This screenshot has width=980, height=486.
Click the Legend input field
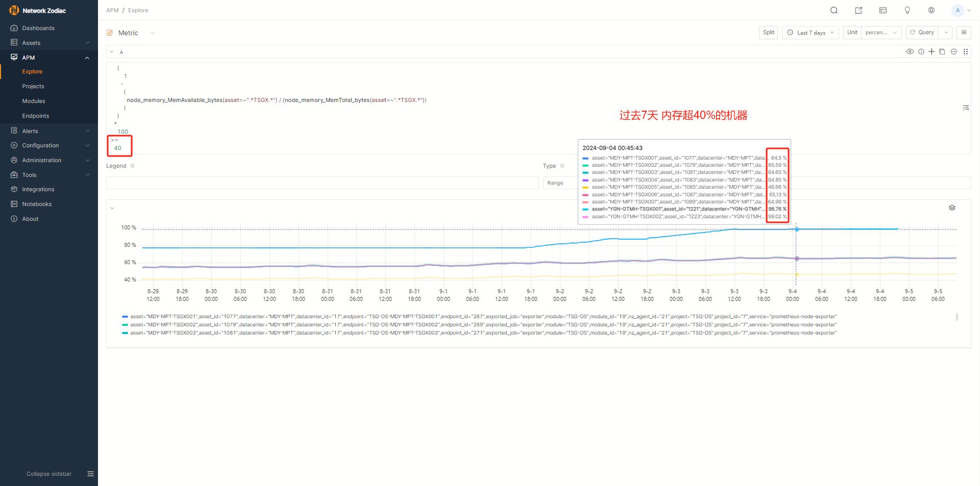point(322,183)
